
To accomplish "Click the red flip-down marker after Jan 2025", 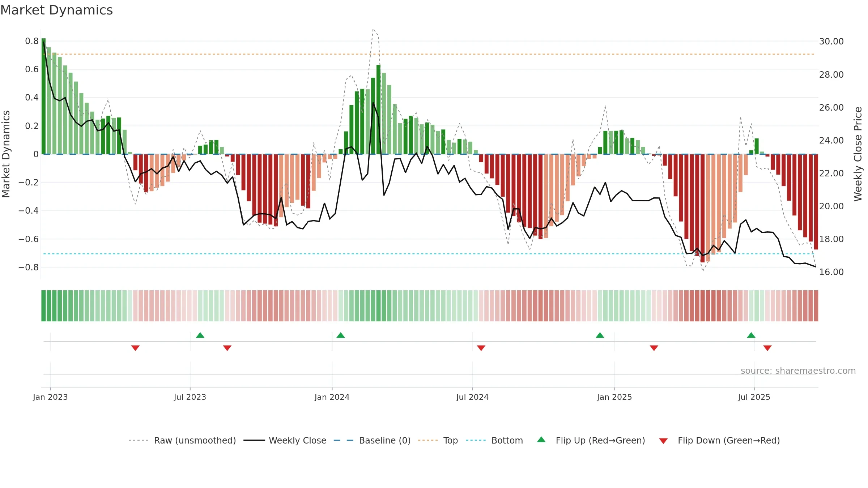I will pos(654,348).
